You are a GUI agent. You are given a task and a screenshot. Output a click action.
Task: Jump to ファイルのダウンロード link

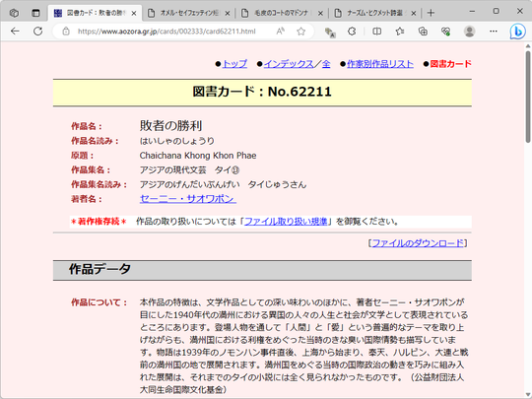pos(418,243)
